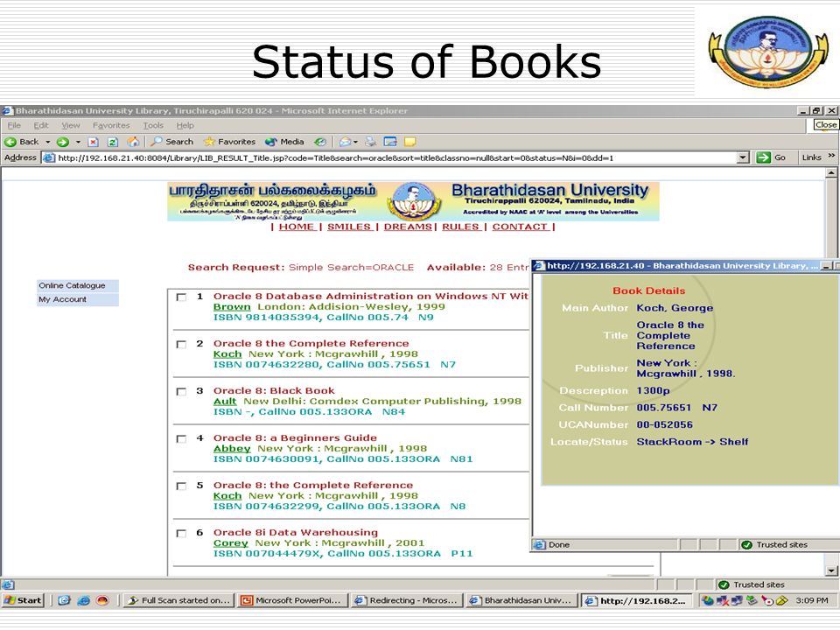
Task: Follow the DREAMS navigation link
Action: point(409,227)
